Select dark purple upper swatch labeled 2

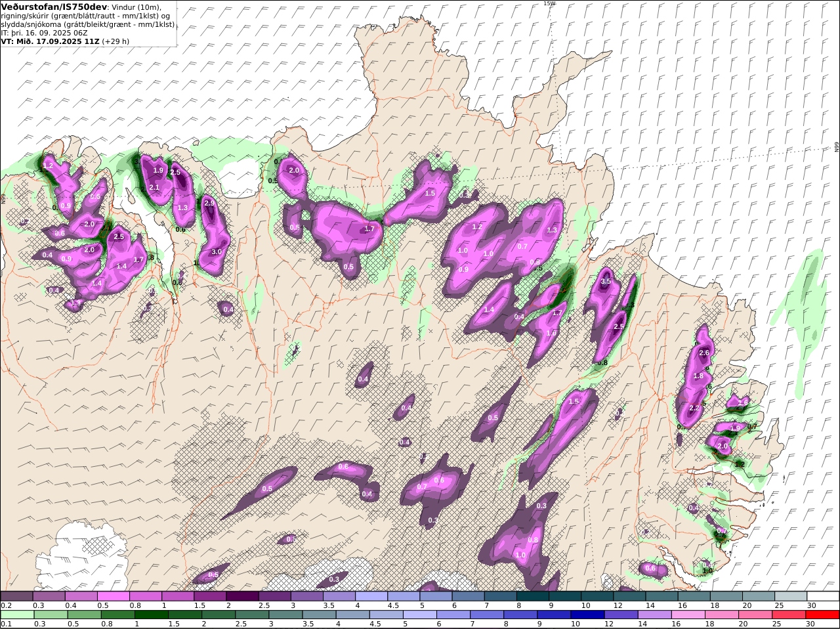[242, 596]
